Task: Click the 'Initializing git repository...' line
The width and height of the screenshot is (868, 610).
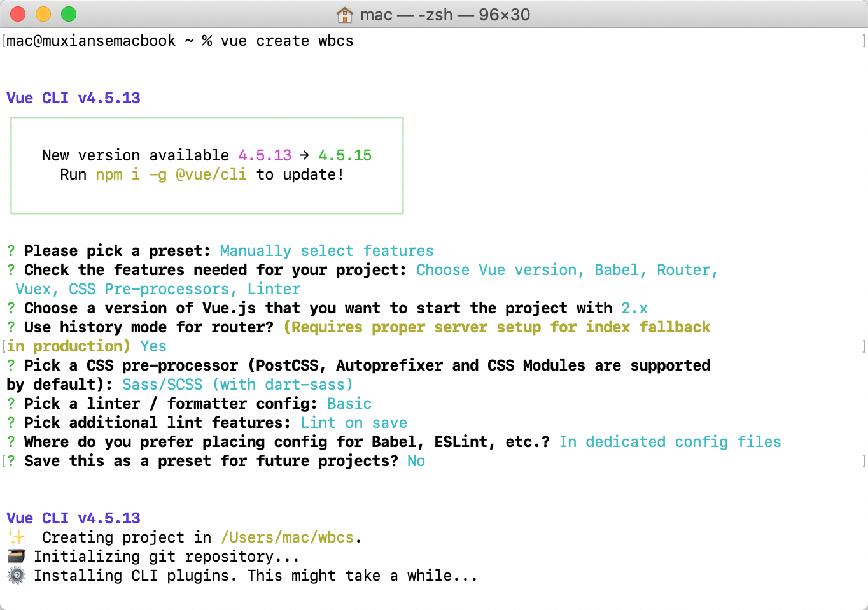Action: point(166,557)
